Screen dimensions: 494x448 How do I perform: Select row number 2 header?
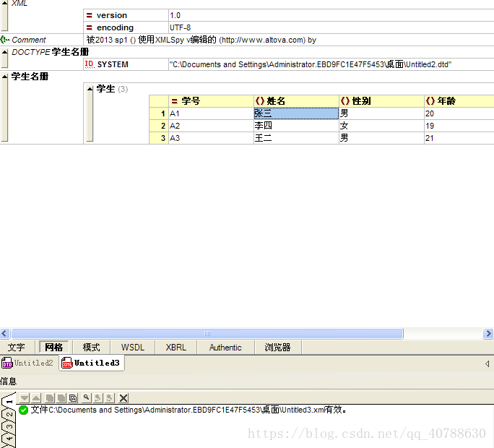click(159, 126)
